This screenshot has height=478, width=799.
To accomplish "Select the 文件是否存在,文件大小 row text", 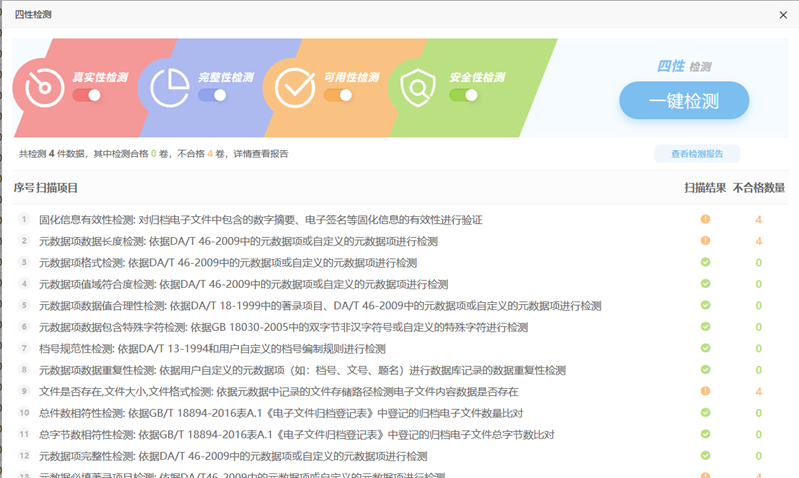I will tap(279, 391).
